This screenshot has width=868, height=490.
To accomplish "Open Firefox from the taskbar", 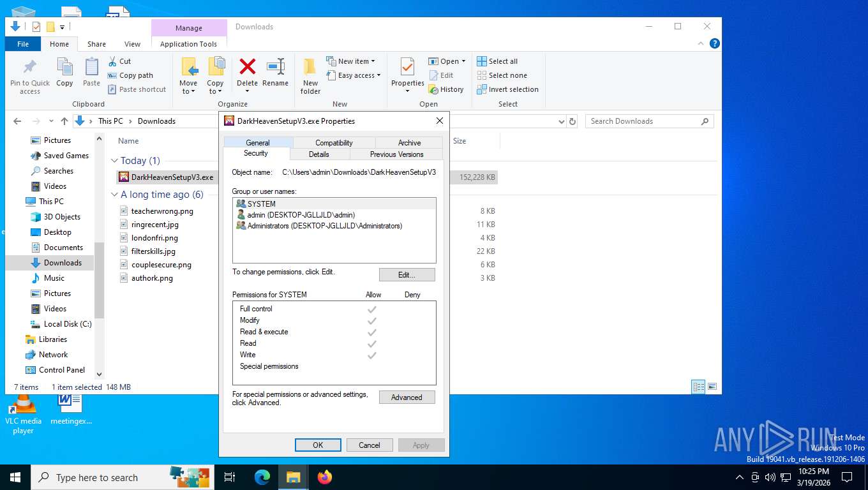I will click(x=325, y=477).
